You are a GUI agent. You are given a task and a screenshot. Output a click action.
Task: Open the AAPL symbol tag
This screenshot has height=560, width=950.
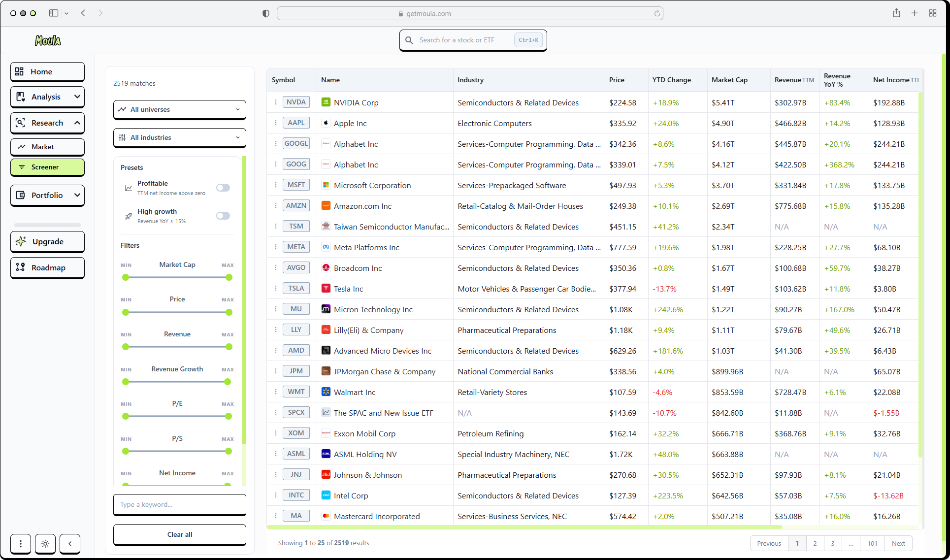coord(296,123)
